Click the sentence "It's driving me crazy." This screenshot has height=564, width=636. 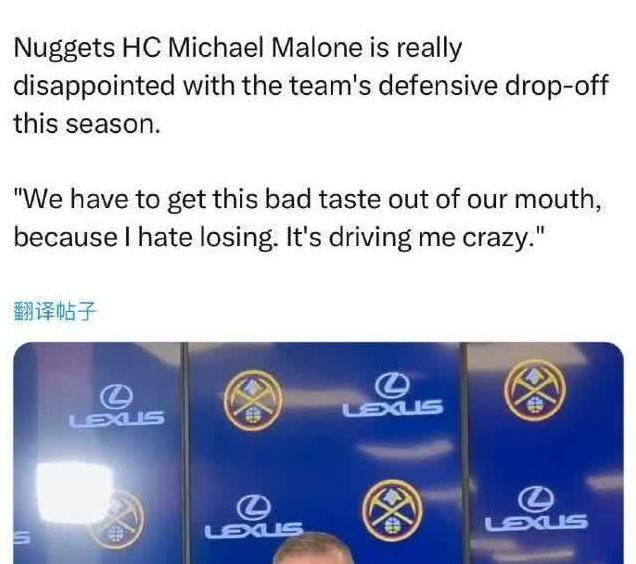[415, 237]
